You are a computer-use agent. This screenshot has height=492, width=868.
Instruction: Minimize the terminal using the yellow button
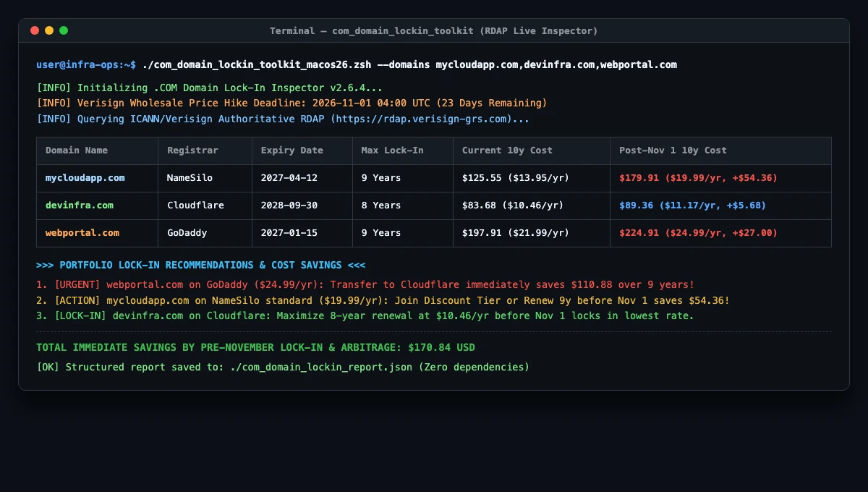click(49, 30)
